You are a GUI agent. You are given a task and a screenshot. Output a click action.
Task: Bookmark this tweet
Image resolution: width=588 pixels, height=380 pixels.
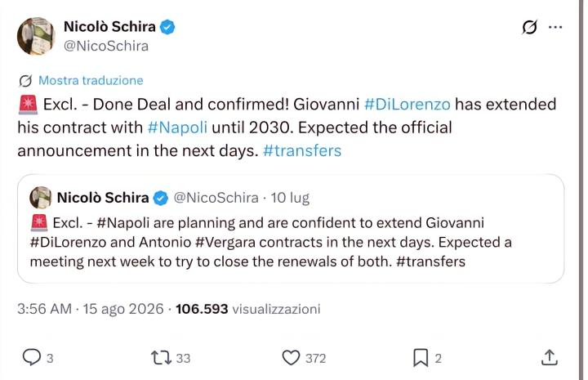coord(421,357)
